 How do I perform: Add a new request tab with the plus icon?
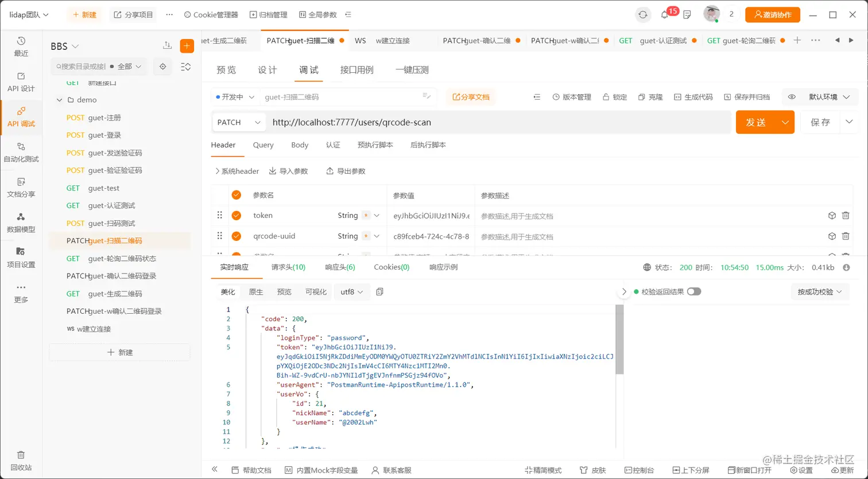coord(797,40)
